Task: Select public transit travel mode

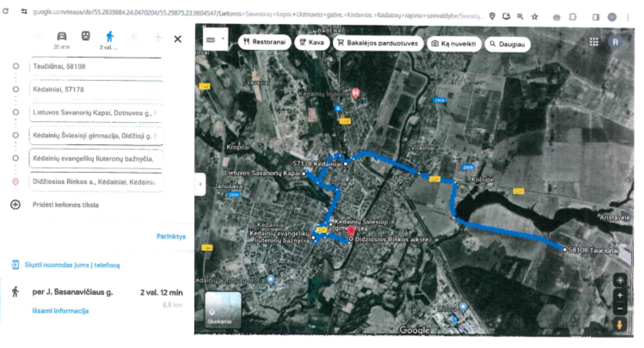Action: [85, 36]
